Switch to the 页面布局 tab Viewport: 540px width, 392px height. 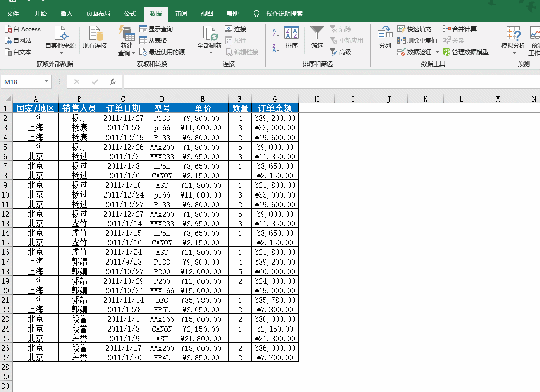click(98, 14)
